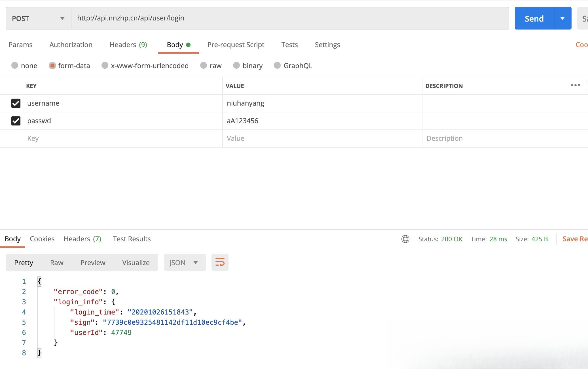The image size is (588, 369).
Task: Click the empty Value placeholder field
Action: click(x=322, y=139)
